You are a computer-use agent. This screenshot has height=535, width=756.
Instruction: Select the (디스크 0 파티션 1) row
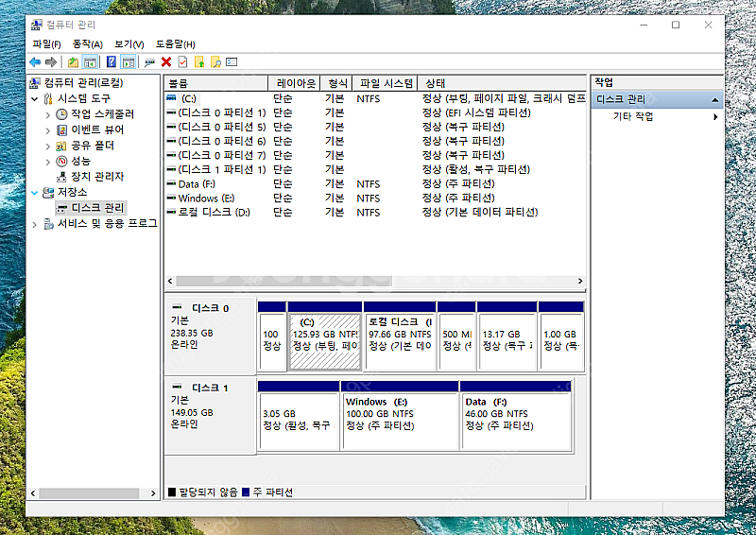375,112
